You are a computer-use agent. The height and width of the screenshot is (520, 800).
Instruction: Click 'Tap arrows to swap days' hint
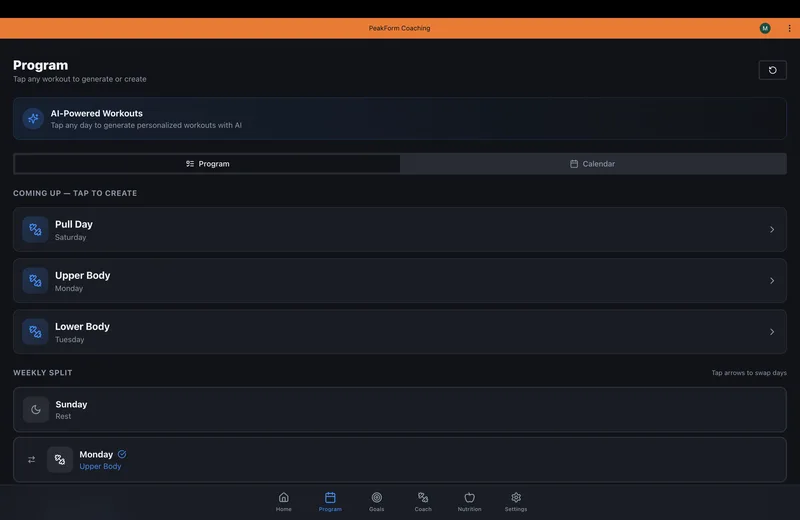tap(749, 373)
